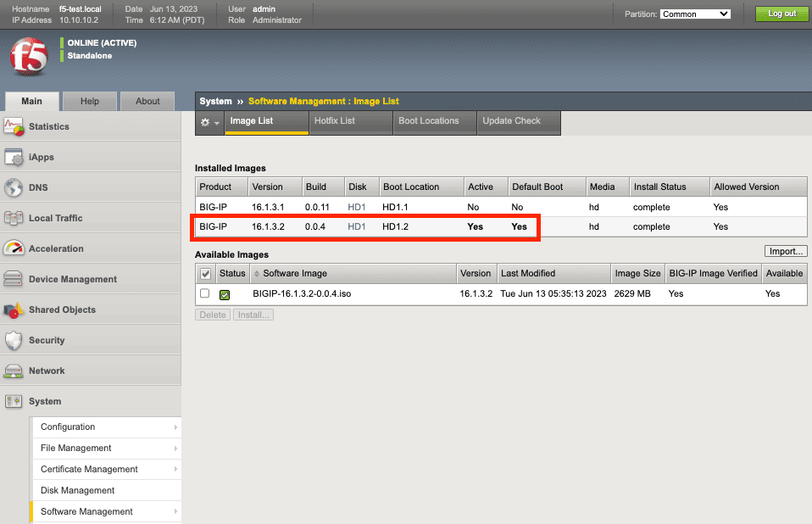812x524 pixels.
Task: Click the F5 logo icon
Action: 29,57
